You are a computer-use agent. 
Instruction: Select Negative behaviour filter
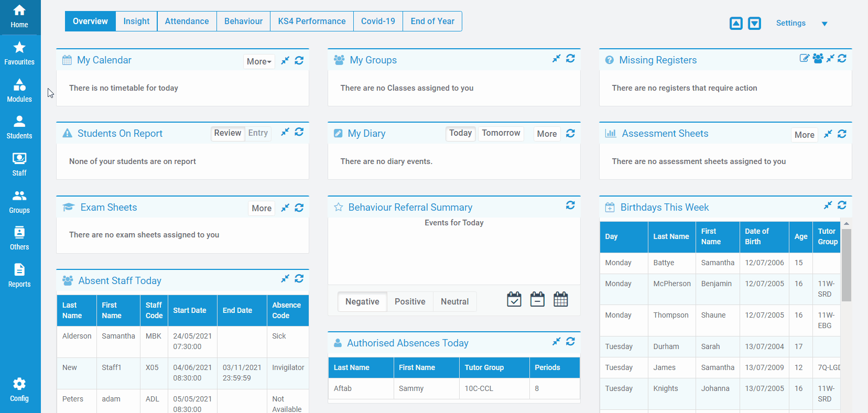coord(362,302)
